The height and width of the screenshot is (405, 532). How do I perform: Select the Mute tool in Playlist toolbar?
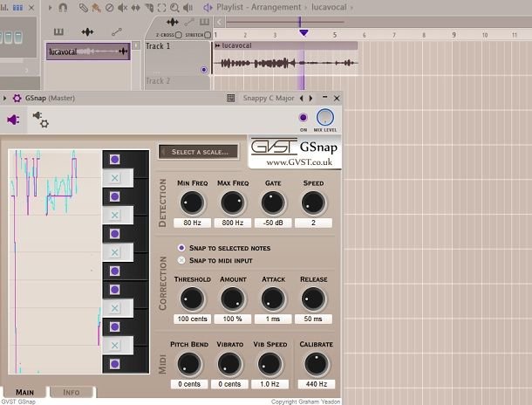(x=122, y=8)
